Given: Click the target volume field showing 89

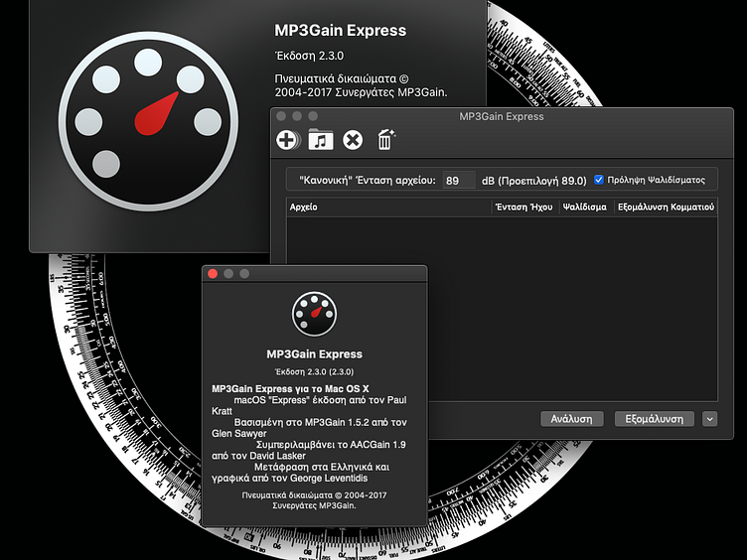Looking at the screenshot, I should click(459, 181).
